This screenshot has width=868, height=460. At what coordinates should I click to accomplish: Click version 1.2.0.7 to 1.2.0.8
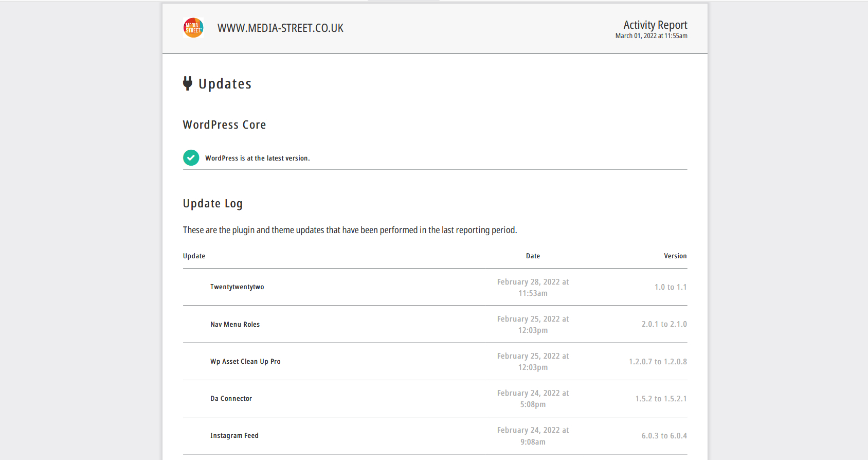[x=658, y=362]
